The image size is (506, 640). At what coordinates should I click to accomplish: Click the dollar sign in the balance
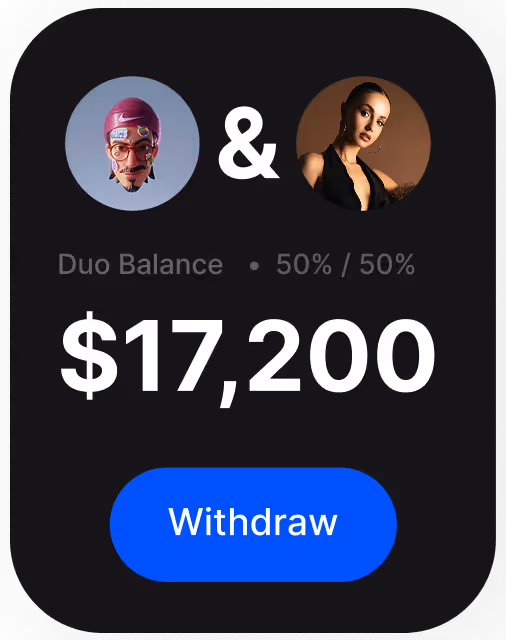point(89,355)
